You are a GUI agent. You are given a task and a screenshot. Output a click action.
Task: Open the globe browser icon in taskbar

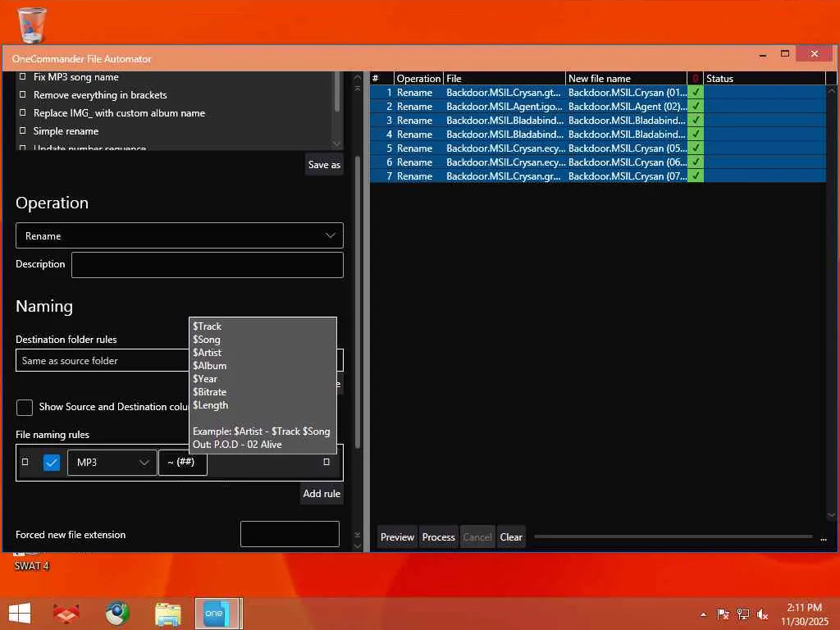coord(116,614)
